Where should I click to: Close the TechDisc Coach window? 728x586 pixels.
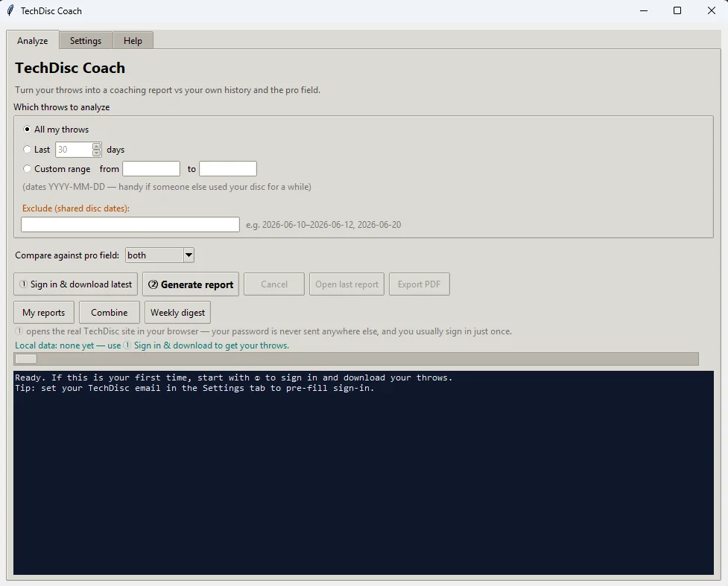(x=712, y=10)
